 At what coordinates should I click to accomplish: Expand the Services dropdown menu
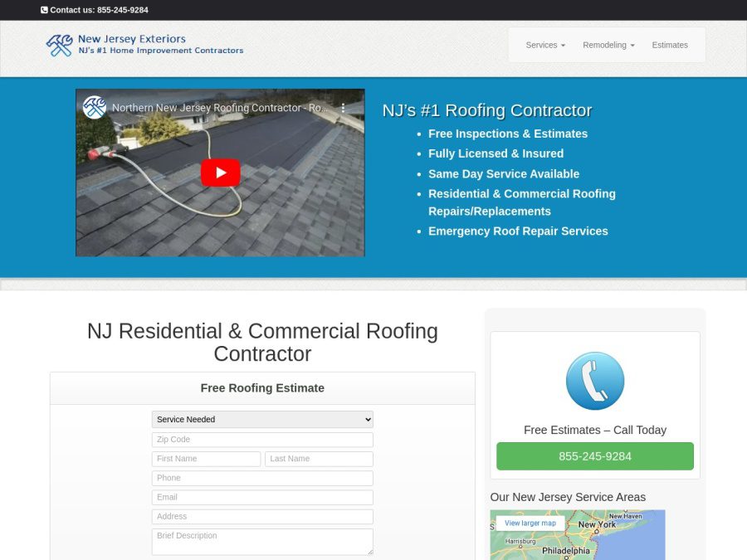click(544, 45)
